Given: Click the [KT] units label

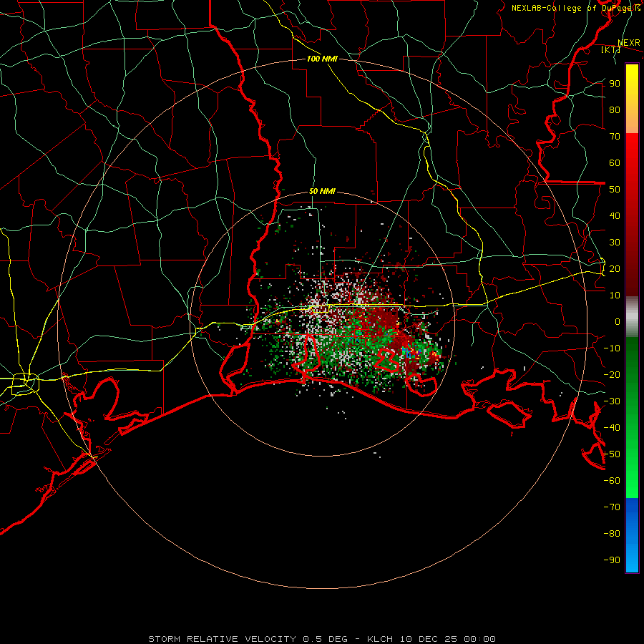Looking at the screenshot, I should pos(610,49).
